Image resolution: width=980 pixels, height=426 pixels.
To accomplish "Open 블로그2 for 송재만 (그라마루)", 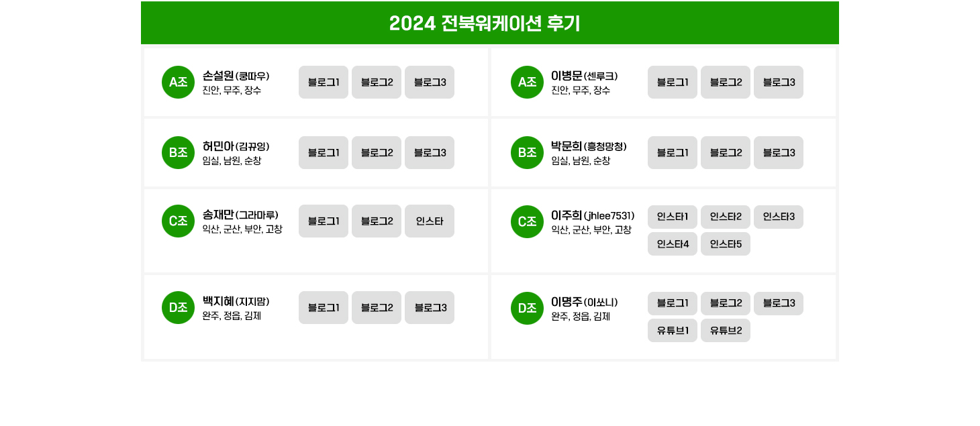I will (377, 221).
